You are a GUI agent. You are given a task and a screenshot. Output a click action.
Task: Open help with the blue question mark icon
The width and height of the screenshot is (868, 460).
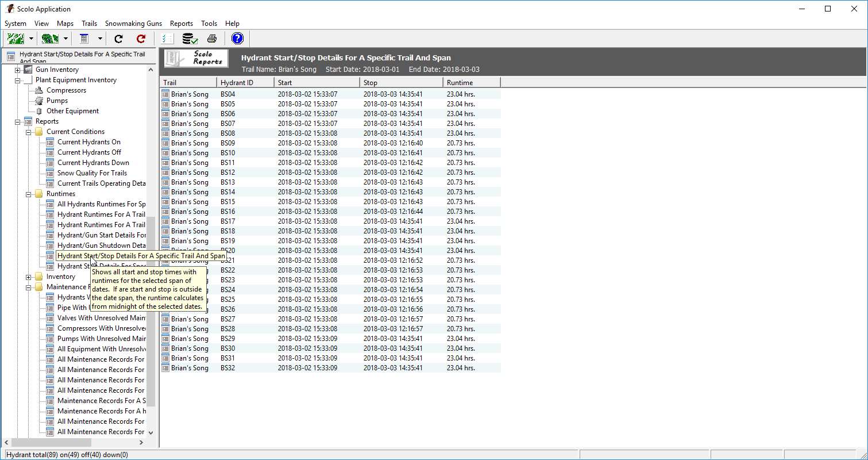237,39
